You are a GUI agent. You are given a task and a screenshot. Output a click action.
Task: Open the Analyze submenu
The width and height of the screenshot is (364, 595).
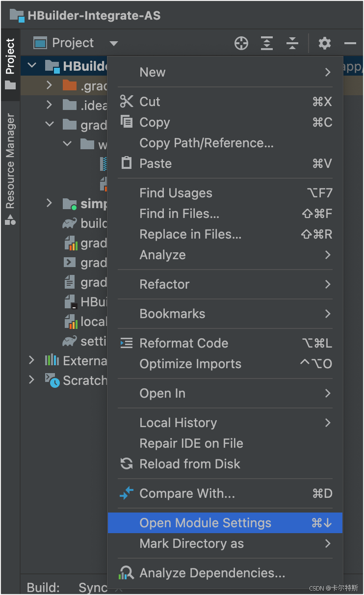pos(225,255)
